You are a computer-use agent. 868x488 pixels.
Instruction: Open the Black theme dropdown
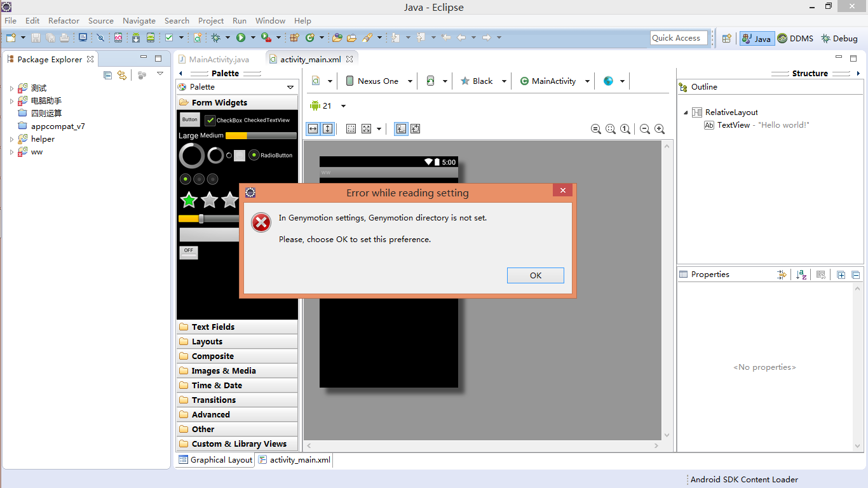483,81
